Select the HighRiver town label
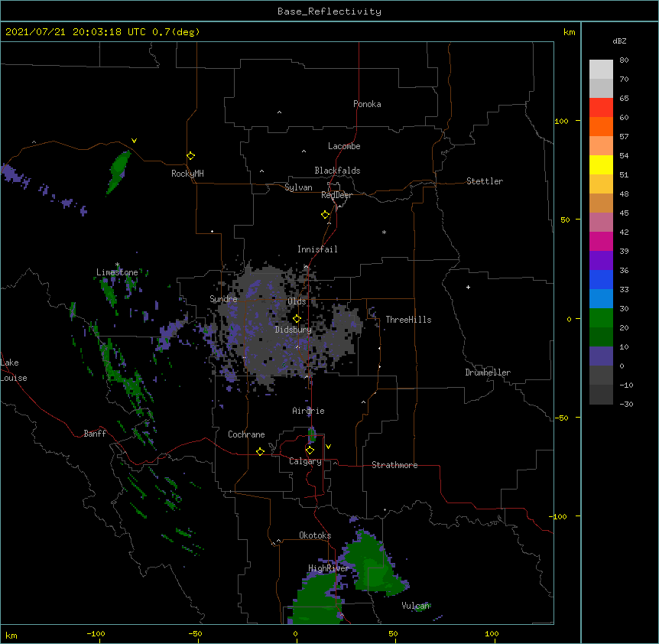This screenshot has width=659, height=644. [x=329, y=568]
